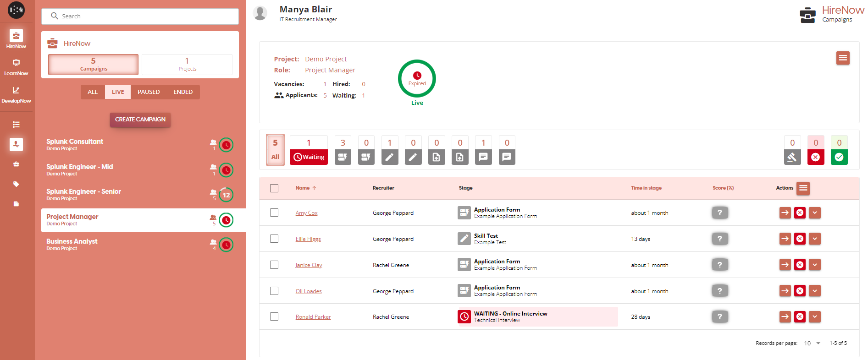
Task: Open DevelopNow in the left sidebar
Action: [x=16, y=94]
